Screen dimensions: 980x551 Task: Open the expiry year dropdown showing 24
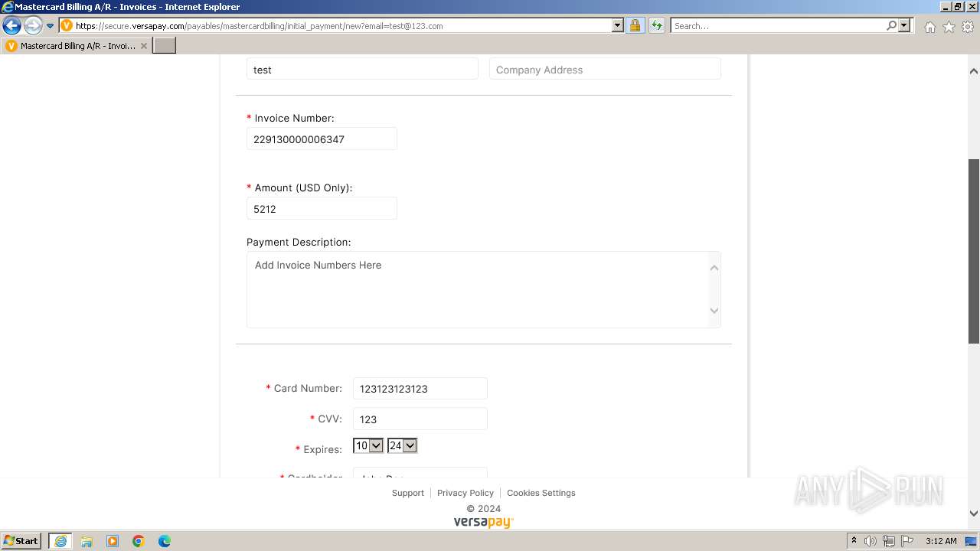[x=402, y=445]
